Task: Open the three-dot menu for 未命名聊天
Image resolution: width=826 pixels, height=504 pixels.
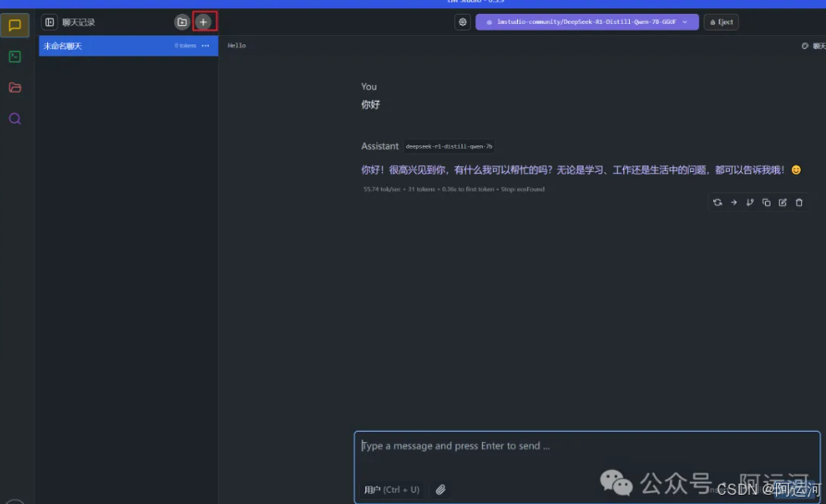Action: click(205, 46)
